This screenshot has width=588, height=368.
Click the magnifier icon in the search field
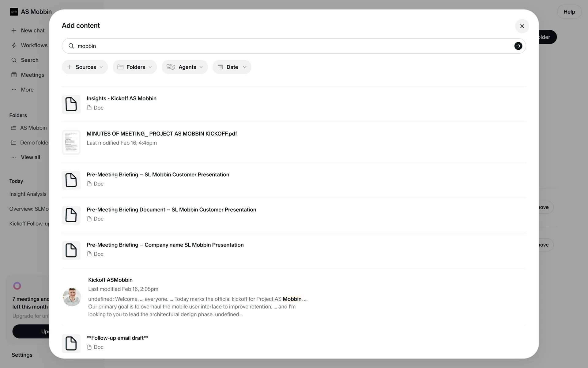pyautogui.click(x=71, y=46)
